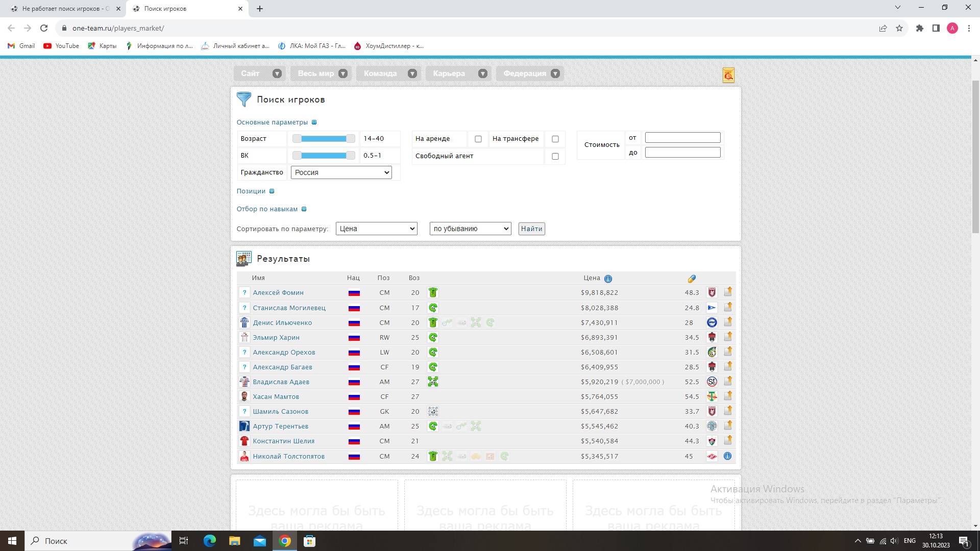Enable the На аренде checkbox

click(x=478, y=139)
